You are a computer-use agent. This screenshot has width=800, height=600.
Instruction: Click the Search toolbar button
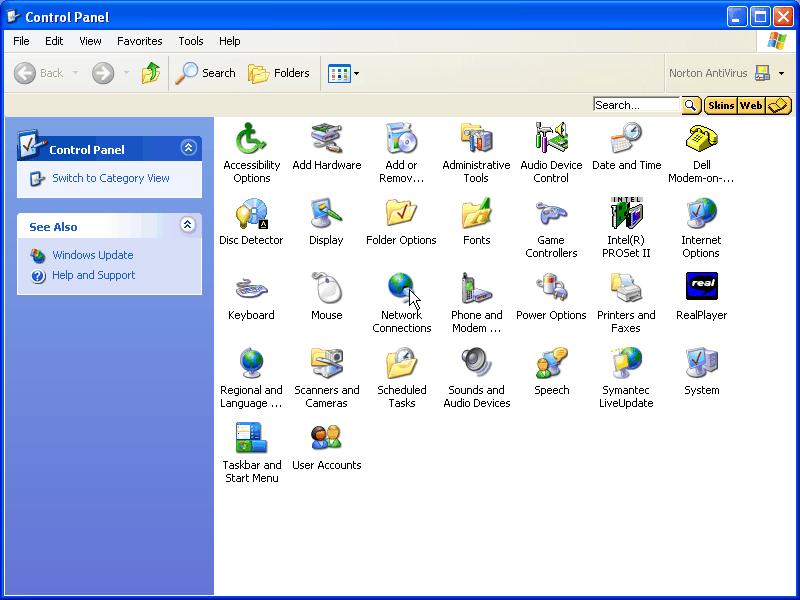click(x=205, y=73)
